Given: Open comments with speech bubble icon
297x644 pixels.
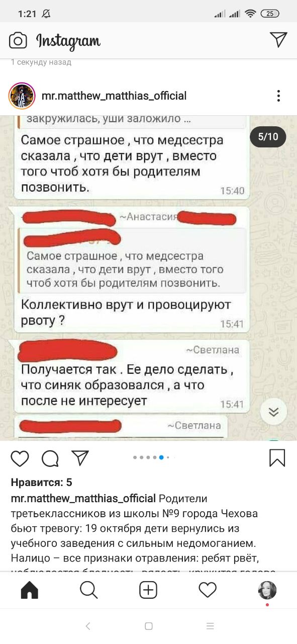Looking at the screenshot, I should [50, 458].
